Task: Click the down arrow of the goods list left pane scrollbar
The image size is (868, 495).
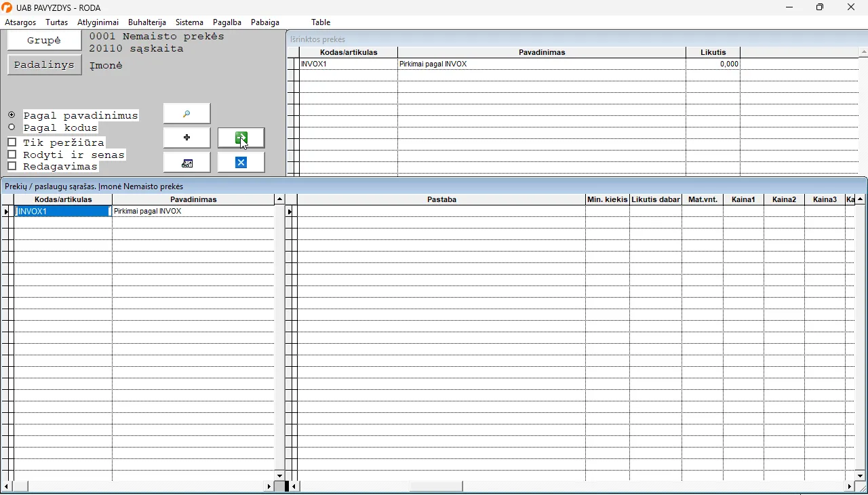Action: click(279, 476)
